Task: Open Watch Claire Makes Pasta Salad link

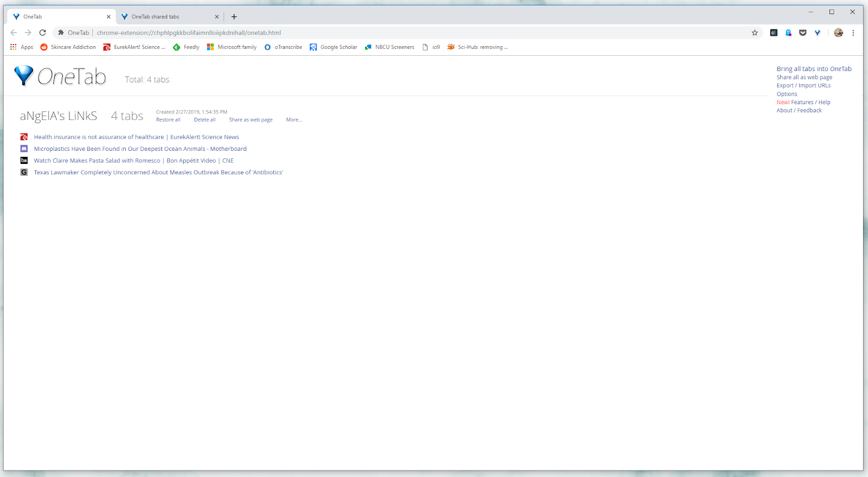Action: 133,161
